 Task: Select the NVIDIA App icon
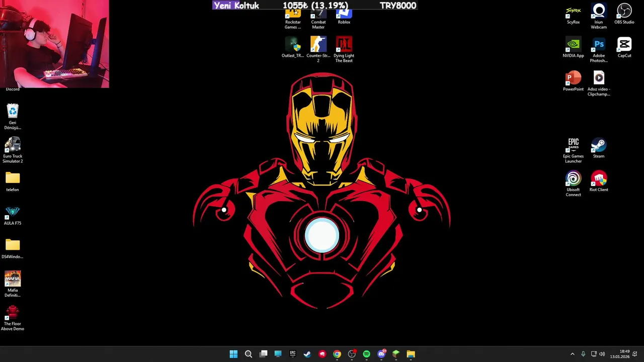tap(573, 48)
